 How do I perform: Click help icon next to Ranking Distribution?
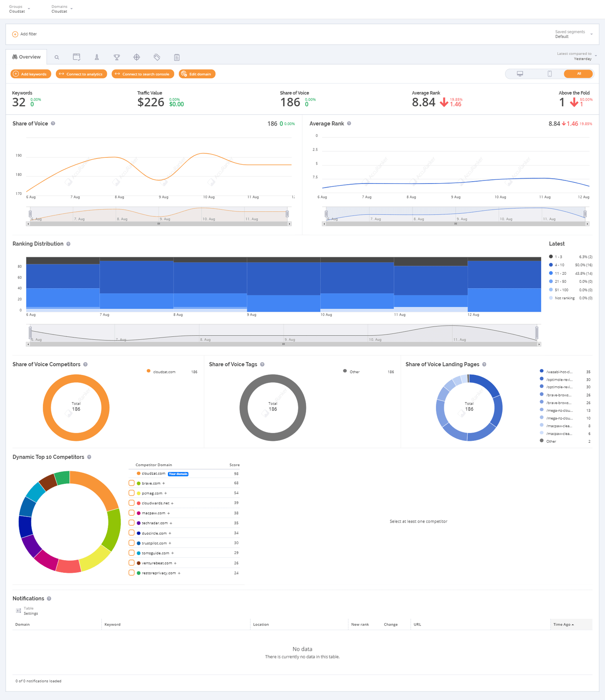coord(68,244)
